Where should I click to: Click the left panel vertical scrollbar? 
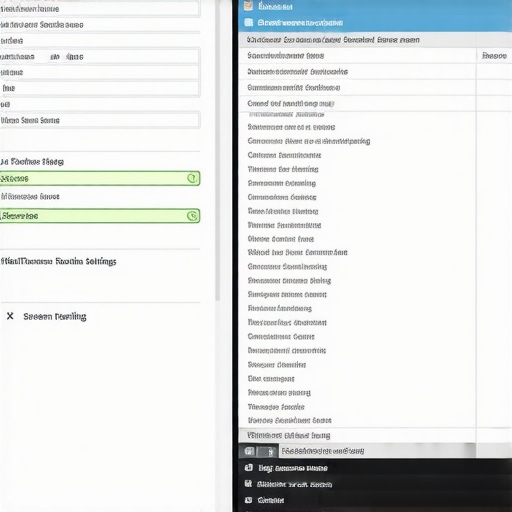coord(218,150)
